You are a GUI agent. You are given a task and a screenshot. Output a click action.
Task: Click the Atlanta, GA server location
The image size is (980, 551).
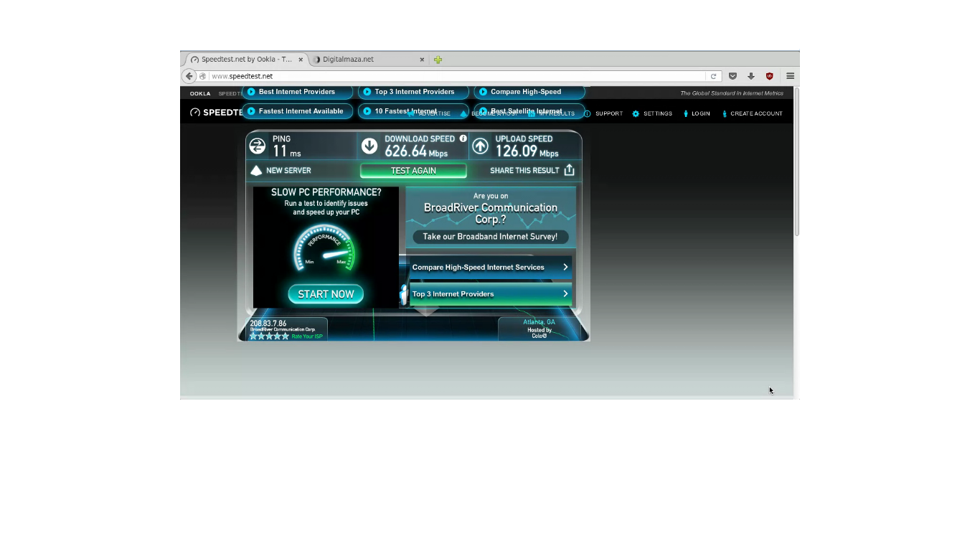pos(539,322)
